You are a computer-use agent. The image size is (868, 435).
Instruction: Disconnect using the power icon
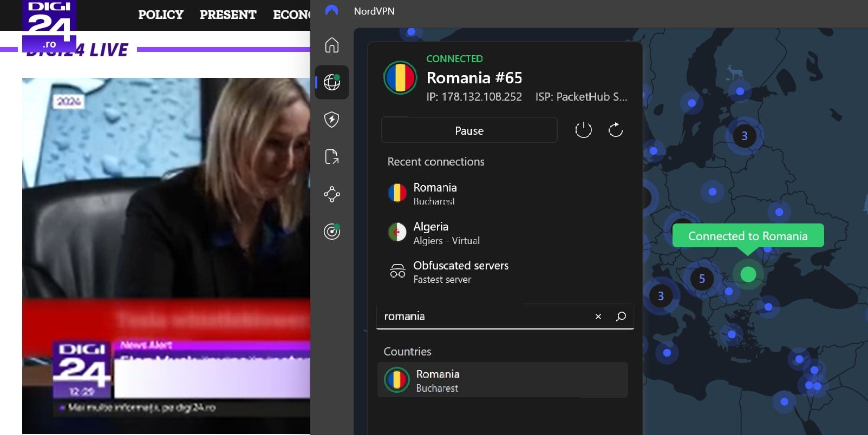click(x=583, y=130)
